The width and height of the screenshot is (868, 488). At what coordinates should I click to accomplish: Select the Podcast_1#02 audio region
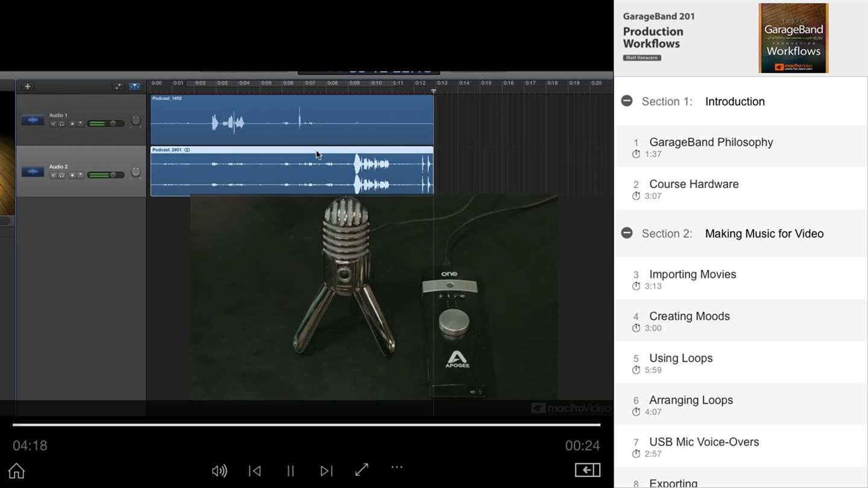[x=292, y=119]
